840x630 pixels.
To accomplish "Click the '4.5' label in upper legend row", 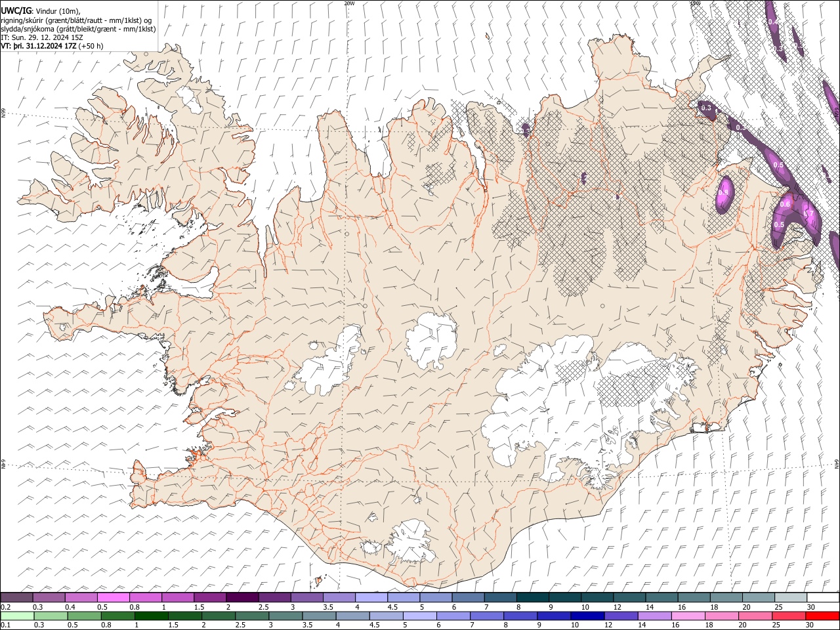I will (x=393, y=607).
